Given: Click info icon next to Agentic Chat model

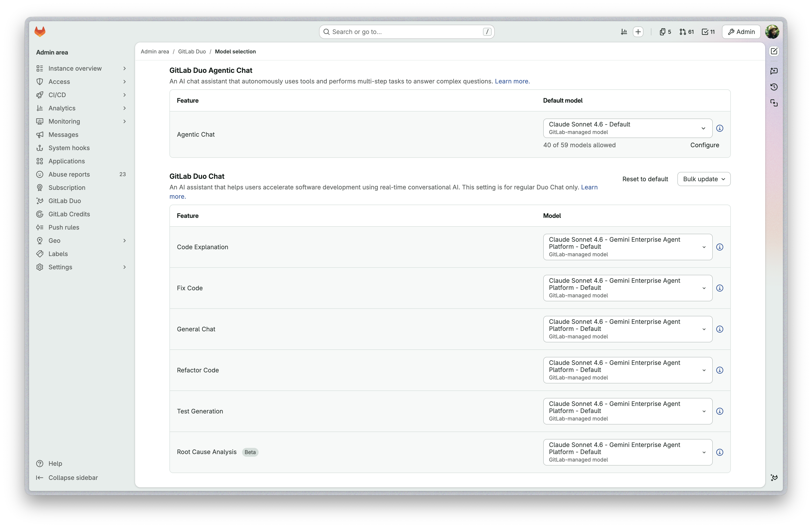Looking at the screenshot, I should click(720, 128).
